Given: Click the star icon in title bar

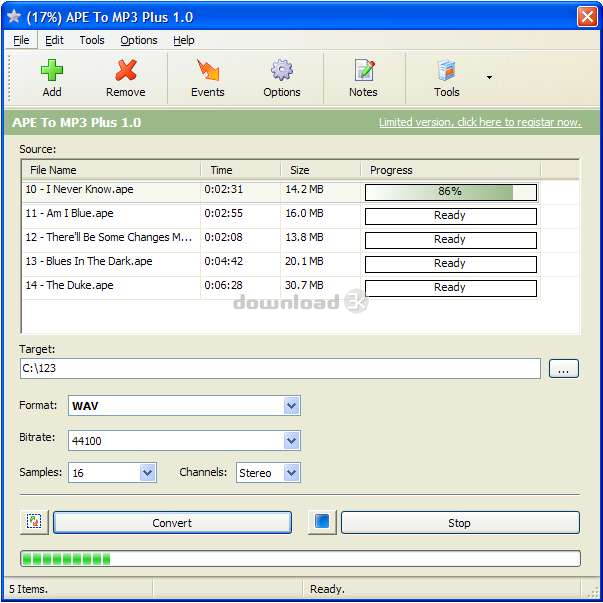Looking at the screenshot, I should click(14, 17).
